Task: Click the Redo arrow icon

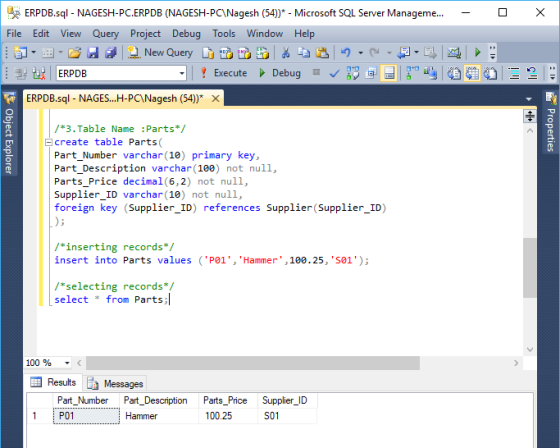Action: coord(374,53)
